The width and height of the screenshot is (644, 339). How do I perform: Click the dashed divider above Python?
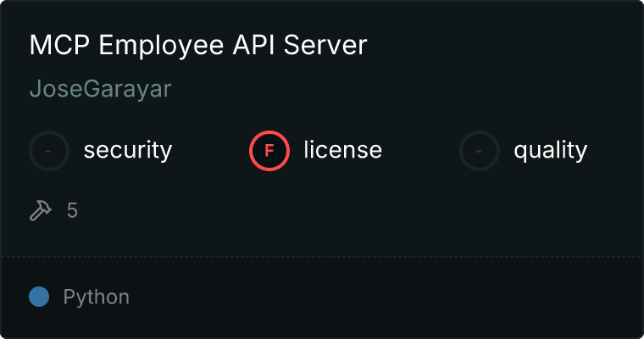322,256
